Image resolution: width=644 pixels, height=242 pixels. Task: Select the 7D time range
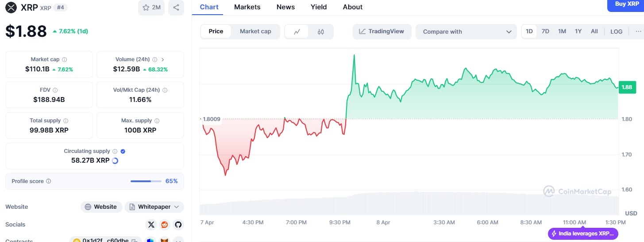(x=545, y=31)
